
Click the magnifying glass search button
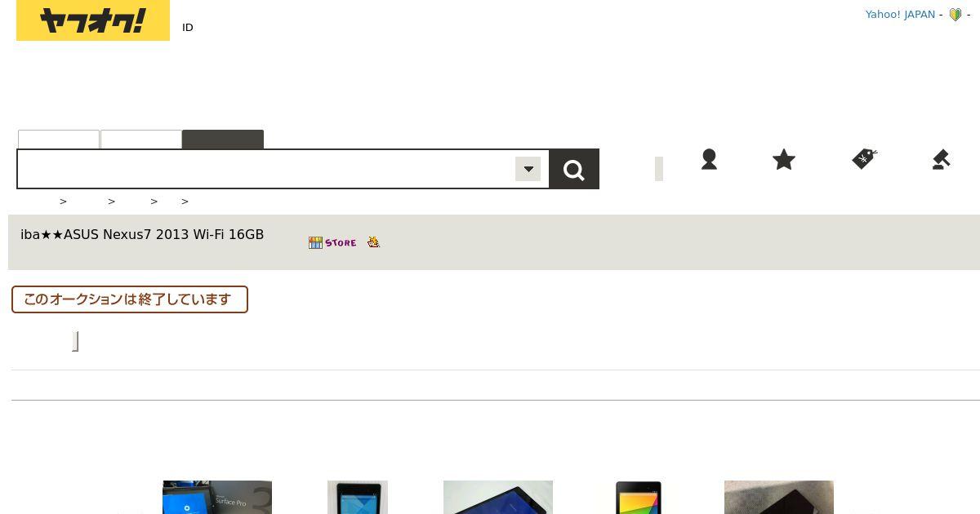click(x=574, y=169)
